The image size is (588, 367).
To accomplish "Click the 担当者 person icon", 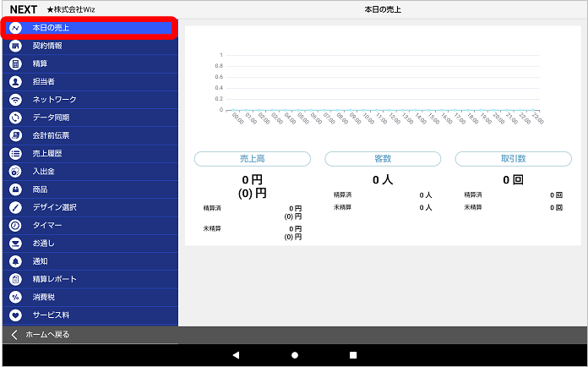I will (15, 82).
